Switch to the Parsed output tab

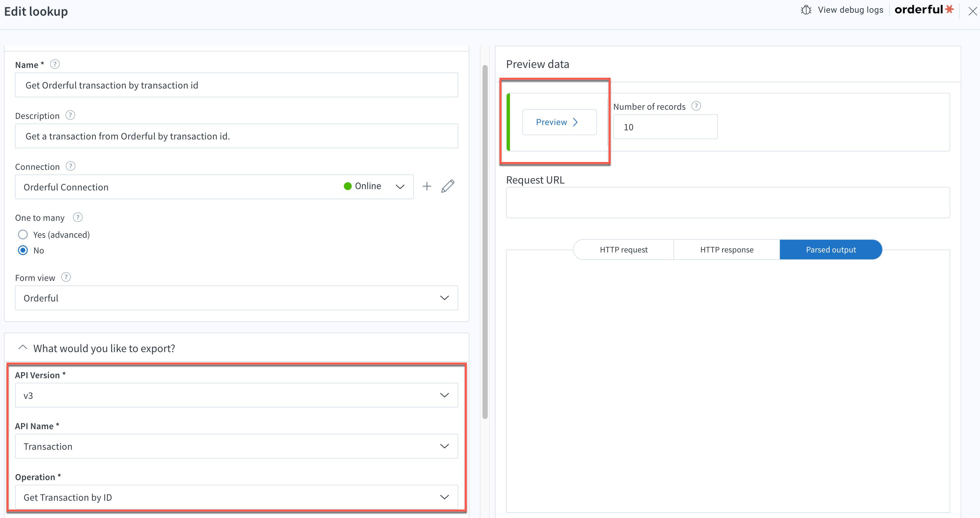[x=831, y=250]
